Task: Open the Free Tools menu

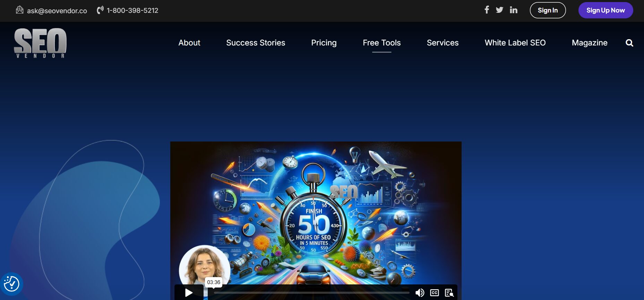Action: click(381, 43)
